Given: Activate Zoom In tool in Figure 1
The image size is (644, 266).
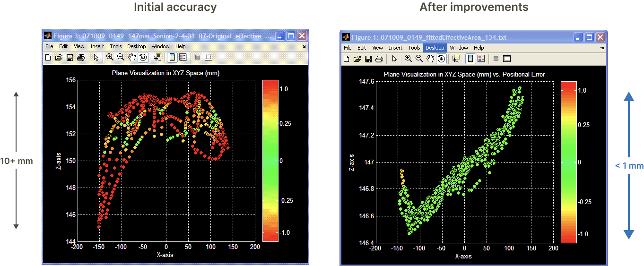Looking at the screenshot, I should coord(408,59).
